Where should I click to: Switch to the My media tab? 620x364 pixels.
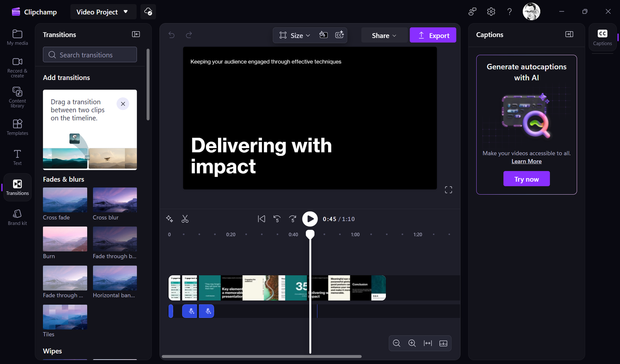click(x=17, y=37)
